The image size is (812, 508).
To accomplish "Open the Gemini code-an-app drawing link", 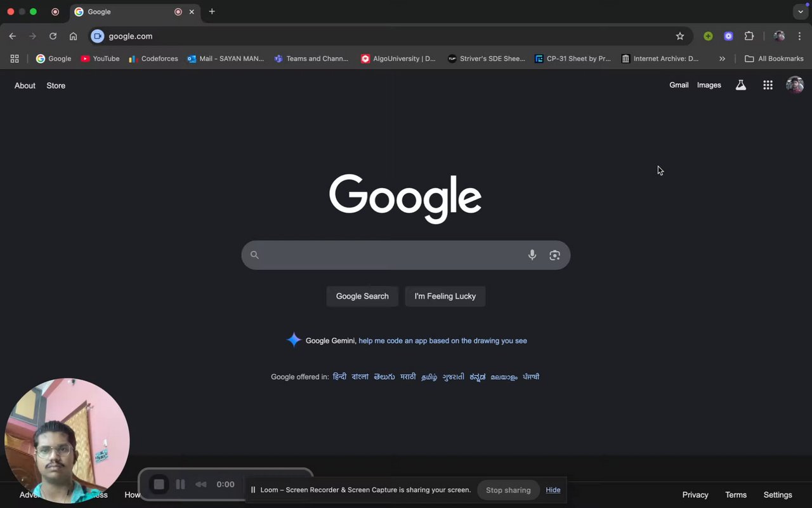I will coord(443,340).
